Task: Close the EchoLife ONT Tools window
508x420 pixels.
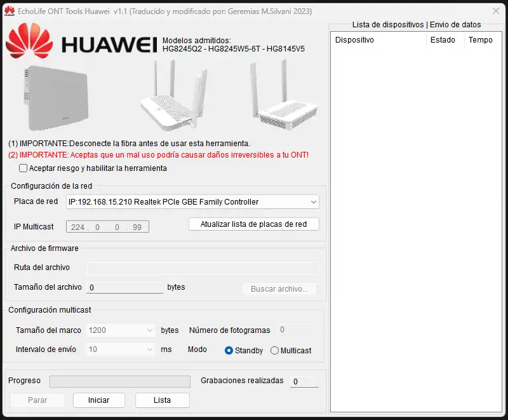Action: [x=496, y=11]
